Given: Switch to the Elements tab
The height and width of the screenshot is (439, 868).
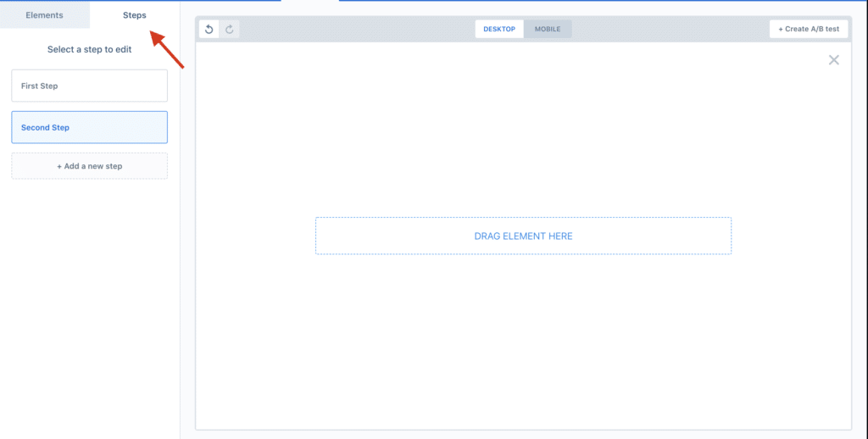Looking at the screenshot, I should point(44,15).
